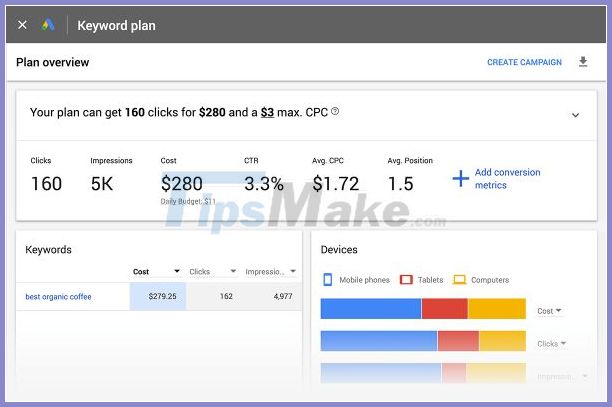Select the 4,977 impressions cell

click(271, 296)
